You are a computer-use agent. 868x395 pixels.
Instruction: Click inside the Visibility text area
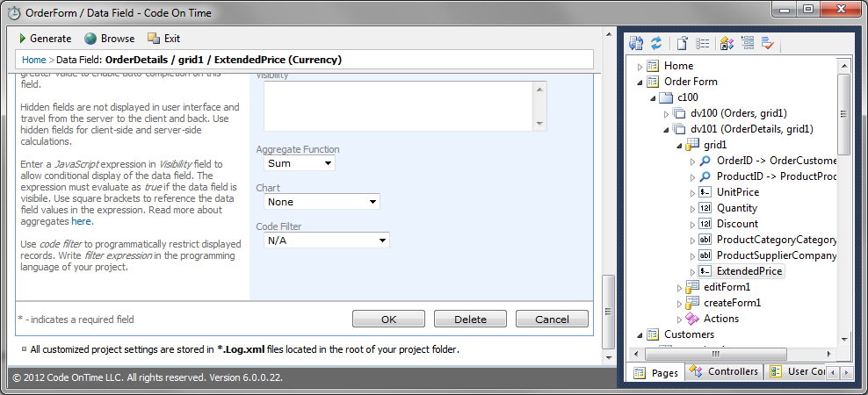click(399, 106)
